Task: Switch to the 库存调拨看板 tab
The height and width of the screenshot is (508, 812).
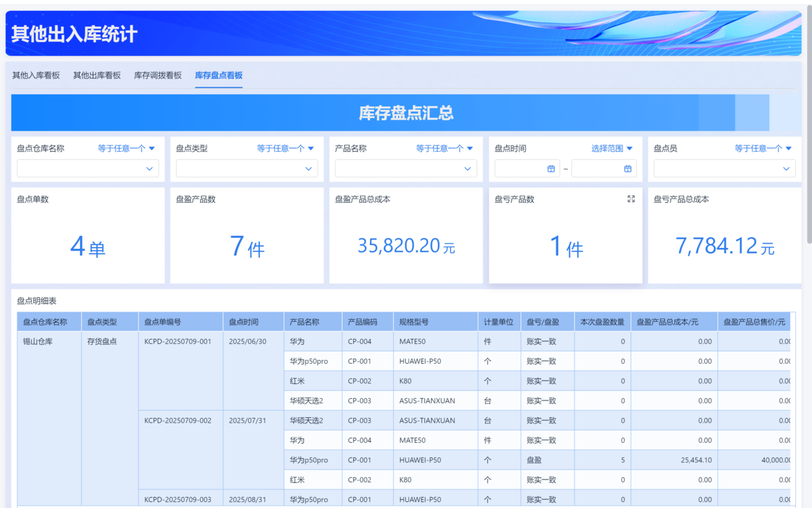Action: 158,75
